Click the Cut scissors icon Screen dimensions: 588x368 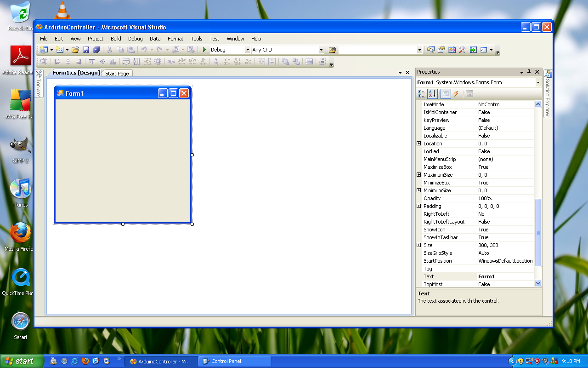(x=110, y=50)
